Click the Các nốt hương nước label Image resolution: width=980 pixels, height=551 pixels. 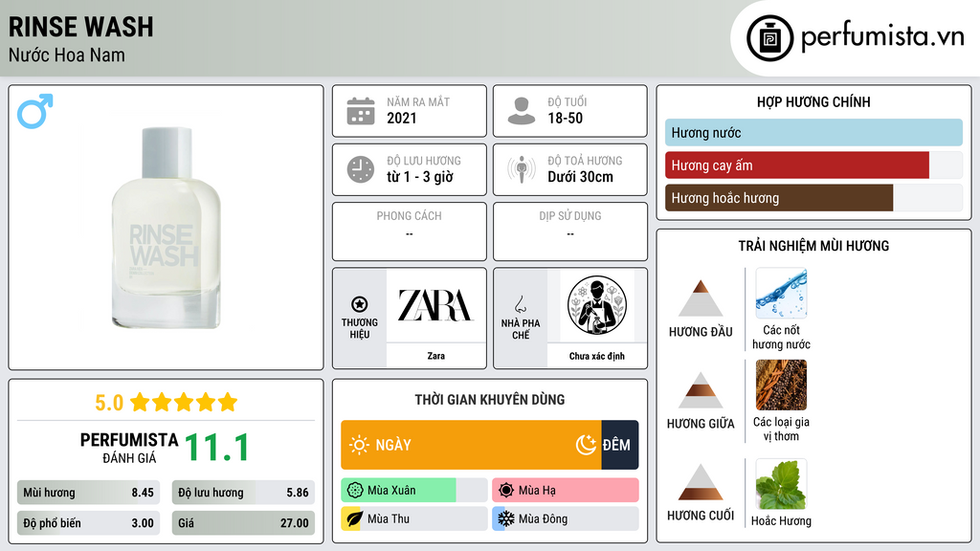[x=781, y=337]
